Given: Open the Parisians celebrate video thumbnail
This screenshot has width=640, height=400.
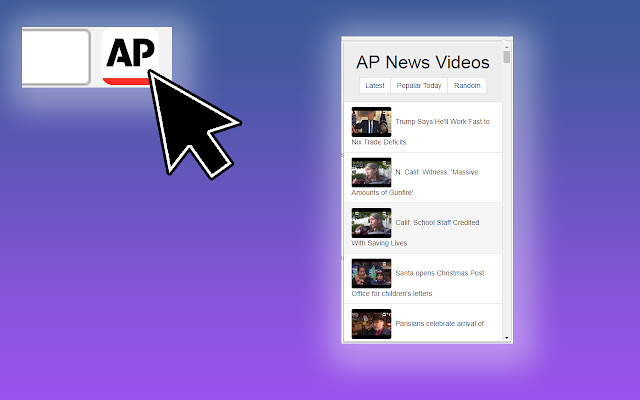Looking at the screenshot, I should [x=371, y=324].
